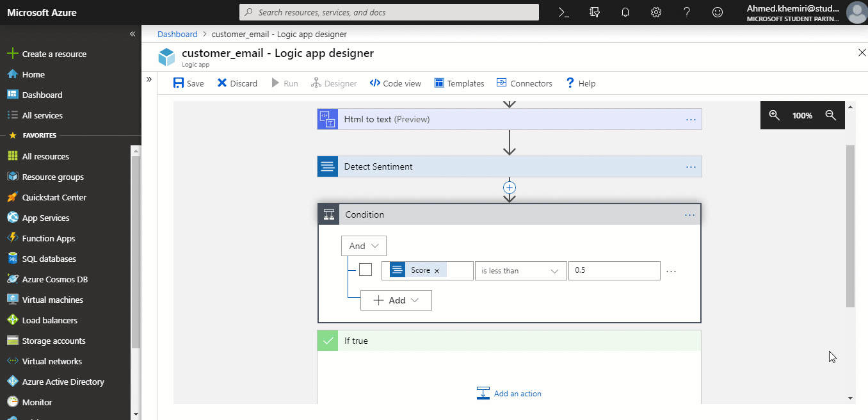
Task: Click the If true branch header
Action: 510,341
